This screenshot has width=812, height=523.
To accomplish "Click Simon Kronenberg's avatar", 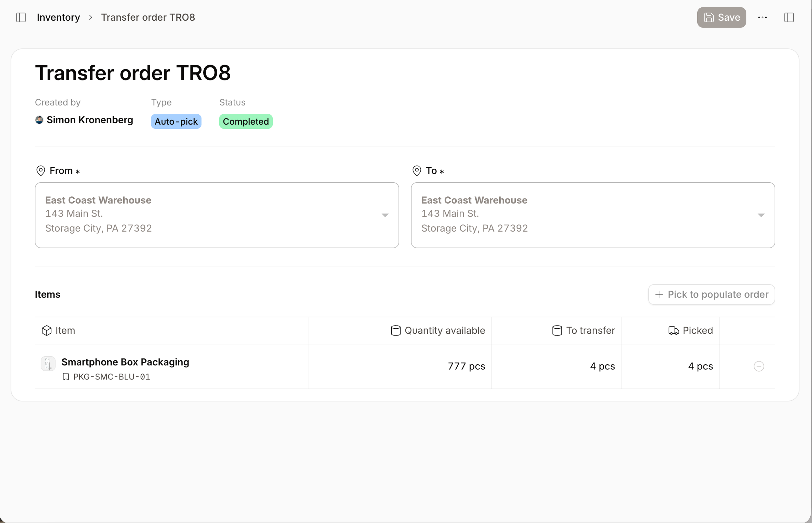I will (x=39, y=120).
